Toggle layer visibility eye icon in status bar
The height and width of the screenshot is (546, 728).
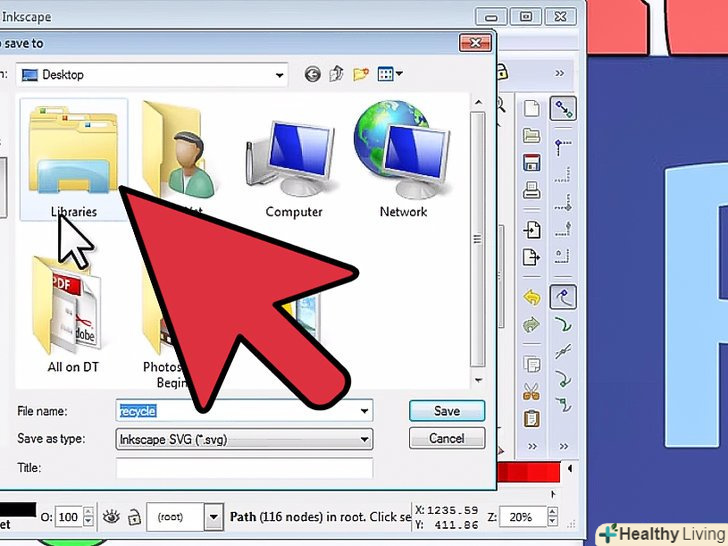click(x=111, y=517)
